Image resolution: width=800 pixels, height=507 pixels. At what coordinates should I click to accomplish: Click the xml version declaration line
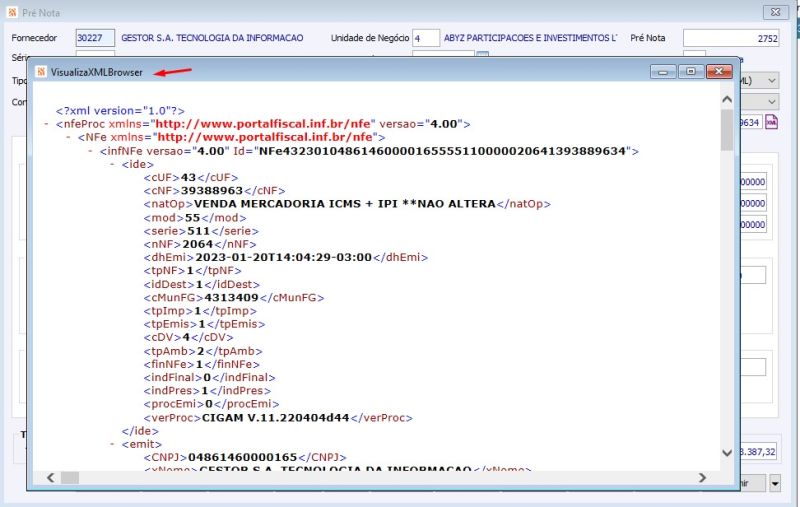coord(120,111)
